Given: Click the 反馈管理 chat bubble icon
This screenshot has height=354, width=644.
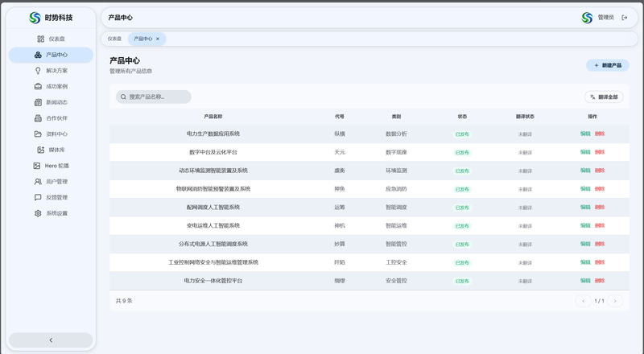Looking at the screenshot, I should point(38,198).
